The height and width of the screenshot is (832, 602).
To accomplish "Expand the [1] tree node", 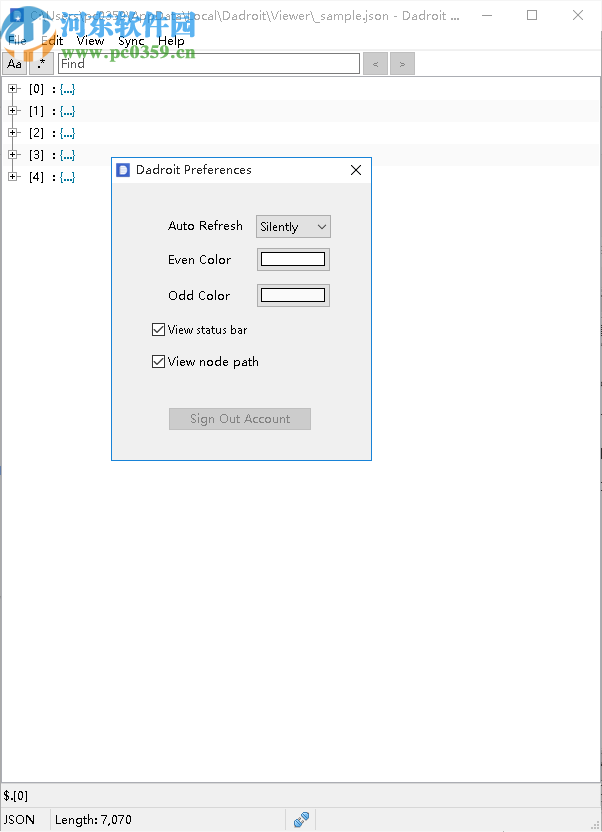I will point(13,111).
